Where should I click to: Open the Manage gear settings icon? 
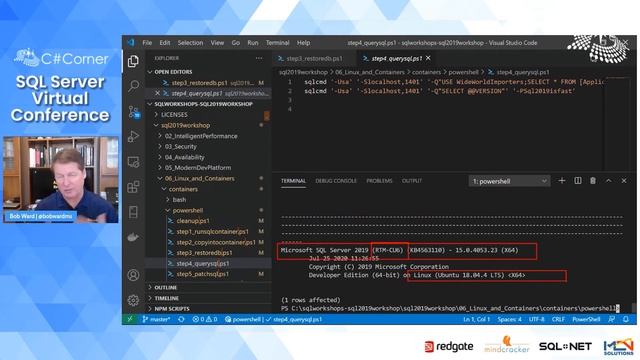pyautogui.click(x=133, y=300)
